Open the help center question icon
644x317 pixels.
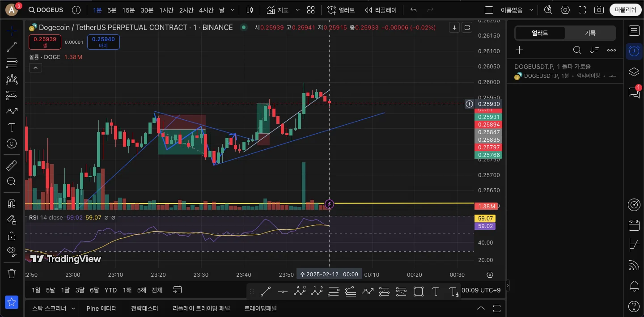point(634,306)
